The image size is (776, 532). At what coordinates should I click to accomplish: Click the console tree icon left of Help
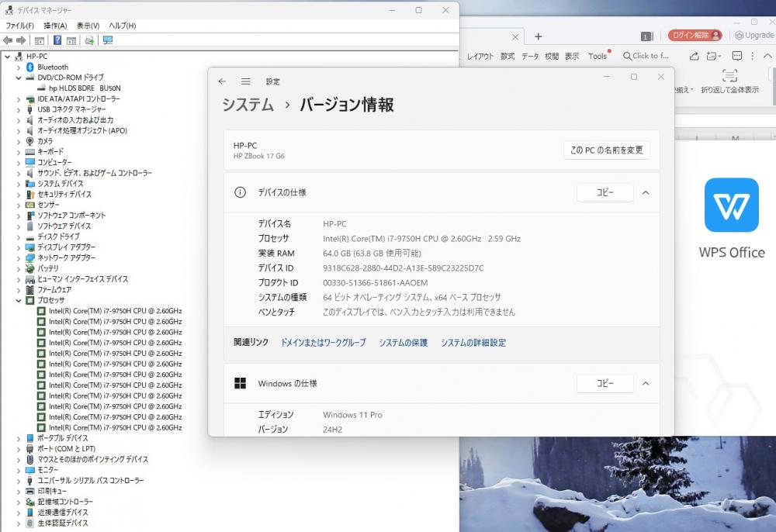[x=39, y=40]
